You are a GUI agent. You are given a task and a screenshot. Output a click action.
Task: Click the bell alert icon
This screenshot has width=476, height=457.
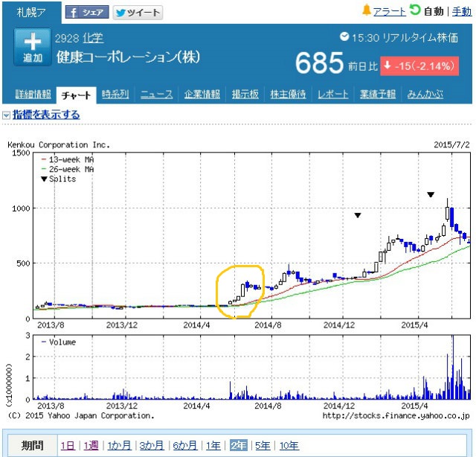pyautogui.click(x=367, y=10)
